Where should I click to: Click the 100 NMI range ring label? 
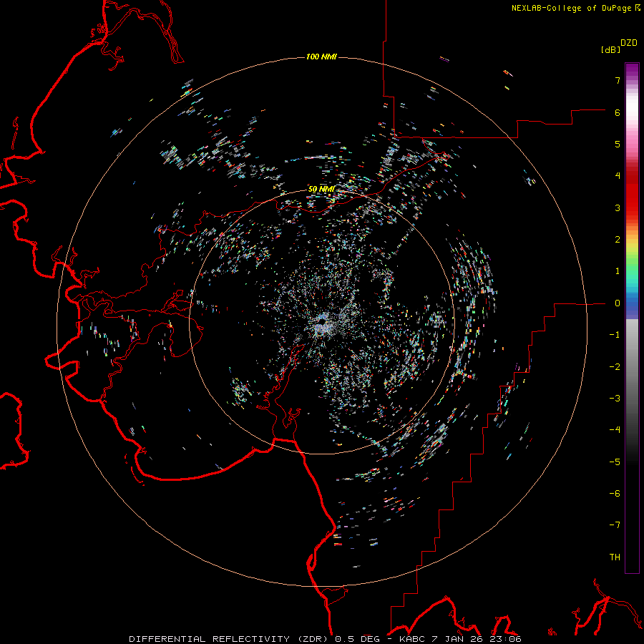click(321, 57)
